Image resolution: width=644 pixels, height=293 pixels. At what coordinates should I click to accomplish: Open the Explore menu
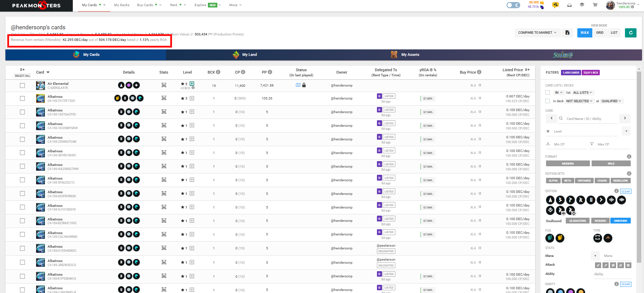pos(208,5)
